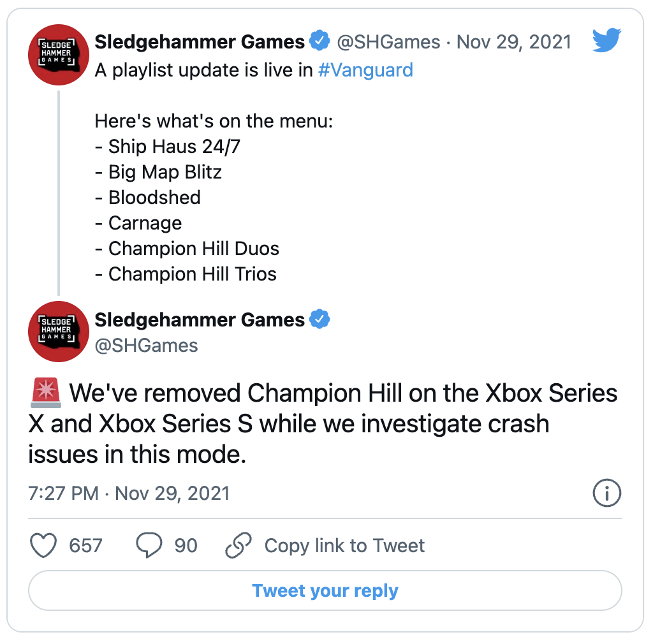Open the top Sledgehammer Games avatar

pos(58,55)
